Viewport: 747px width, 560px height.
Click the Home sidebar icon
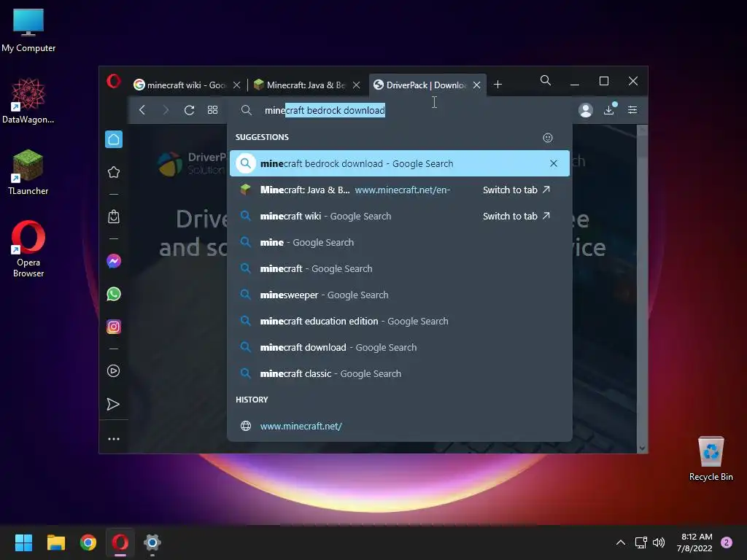[114, 139]
